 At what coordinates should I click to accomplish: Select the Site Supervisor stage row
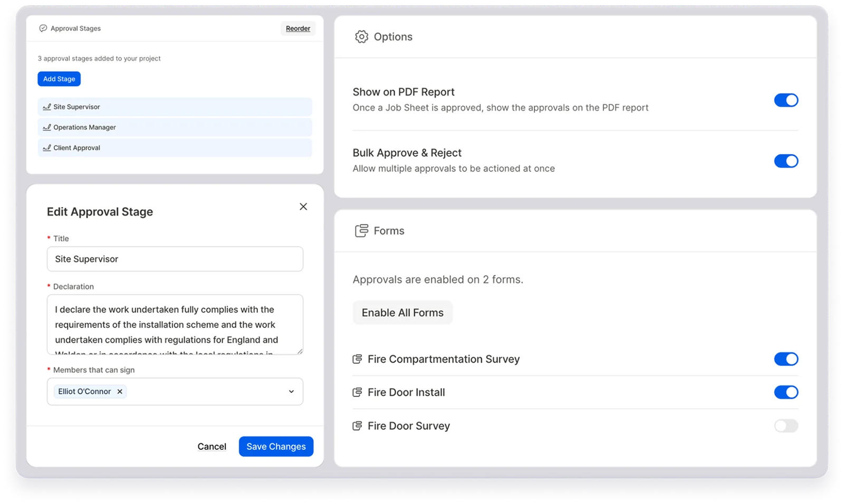point(175,107)
